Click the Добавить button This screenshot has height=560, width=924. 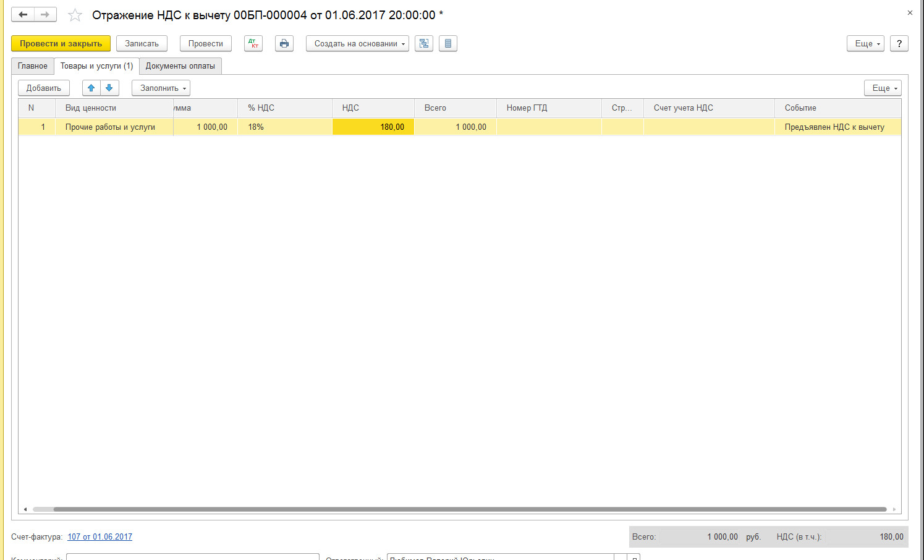44,88
